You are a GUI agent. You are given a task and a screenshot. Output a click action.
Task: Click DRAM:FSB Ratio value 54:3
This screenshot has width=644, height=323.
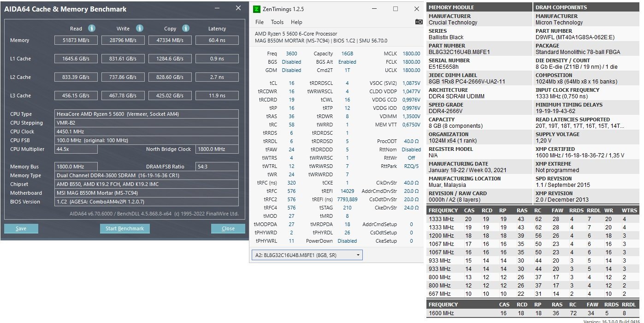217,167
